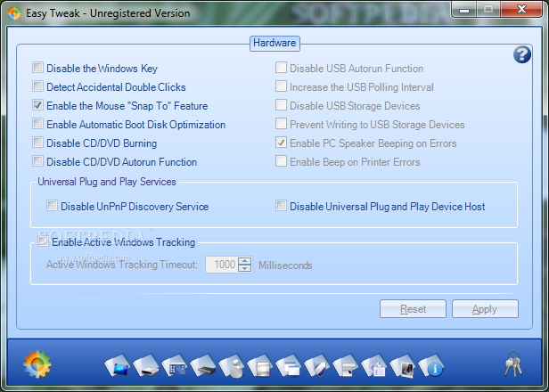
Task: Open help via the blue question mark icon
Action: (522, 55)
